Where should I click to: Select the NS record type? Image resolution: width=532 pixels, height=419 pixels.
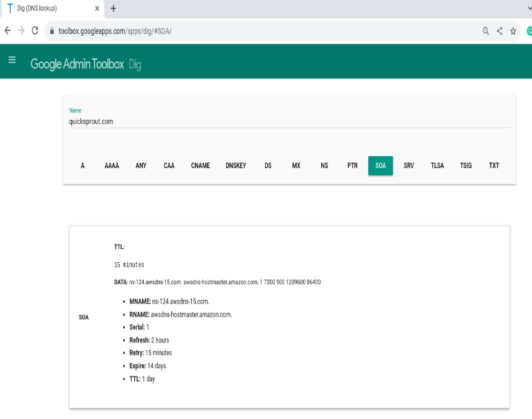324,166
